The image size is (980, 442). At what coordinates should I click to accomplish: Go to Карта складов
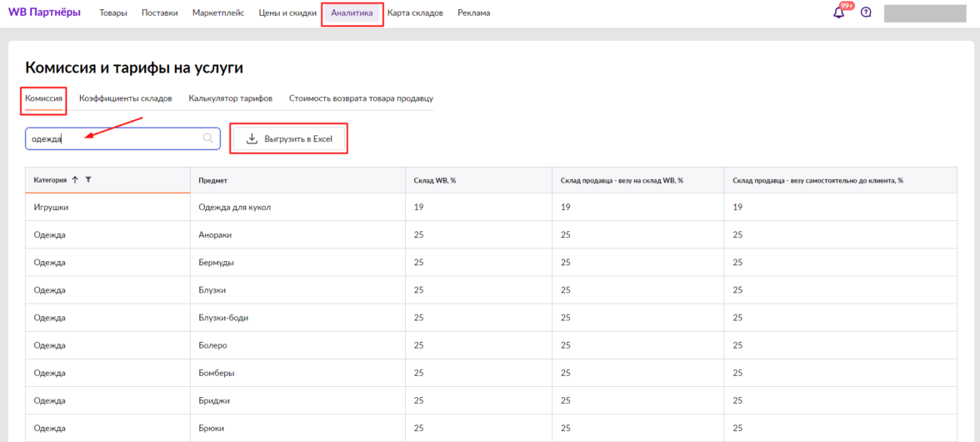point(415,13)
